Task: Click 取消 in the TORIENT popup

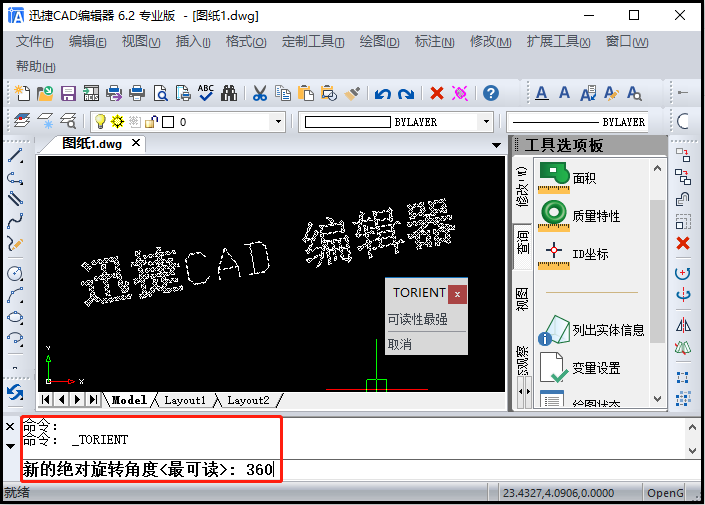Action: pos(400,344)
